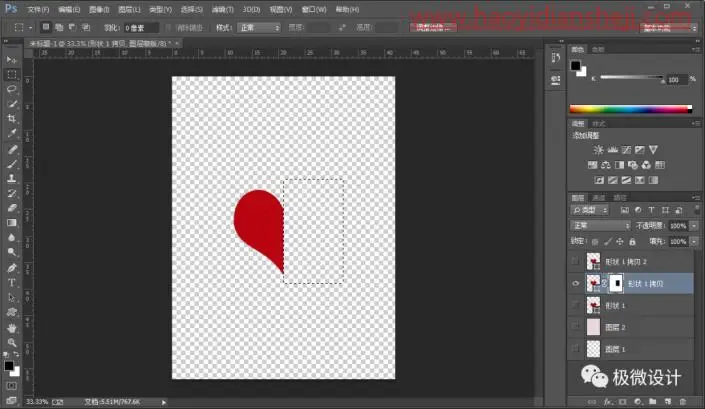
Task: Select the Blur tool
Action: (x=12, y=238)
